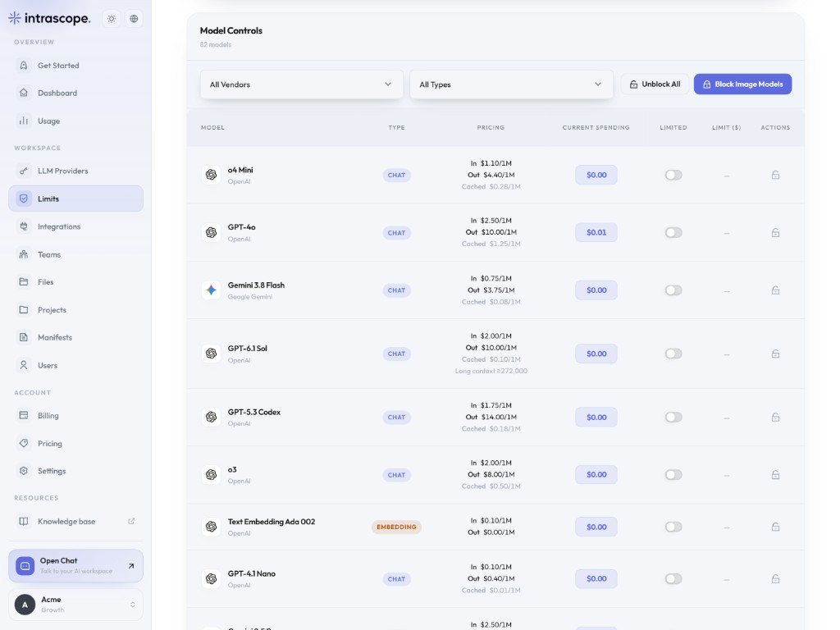This screenshot has width=840, height=630.
Task: Open Users section
Action: pyautogui.click(x=75, y=365)
